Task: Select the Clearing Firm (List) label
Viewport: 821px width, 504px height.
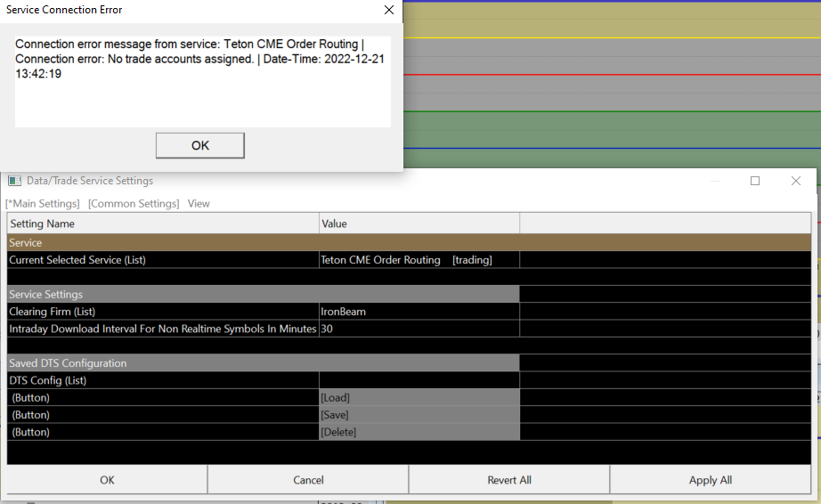Action: tap(53, 312)
